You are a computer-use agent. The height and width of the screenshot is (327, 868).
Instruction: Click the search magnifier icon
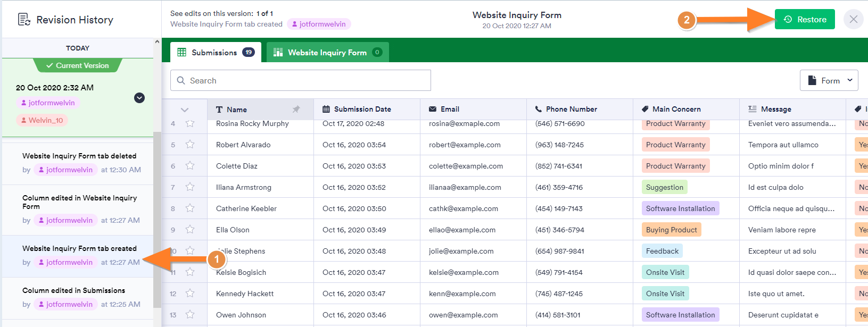(x=181, y=81)
